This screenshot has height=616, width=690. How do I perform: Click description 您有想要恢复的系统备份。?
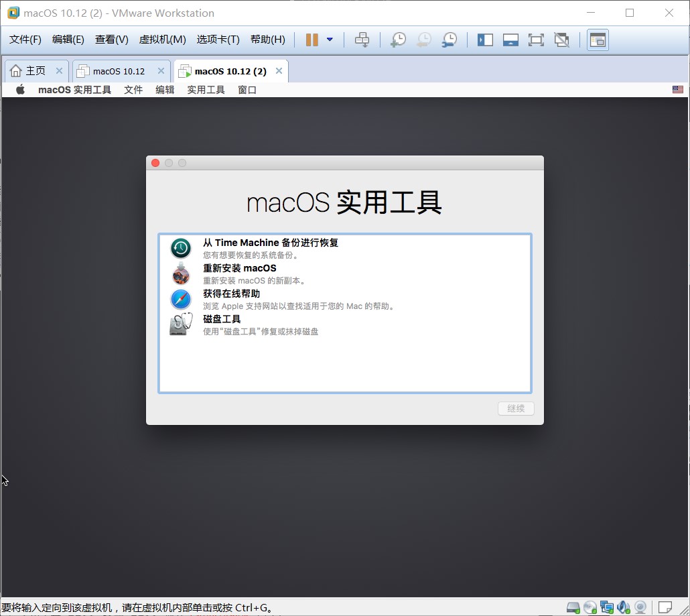pos(251,255)
